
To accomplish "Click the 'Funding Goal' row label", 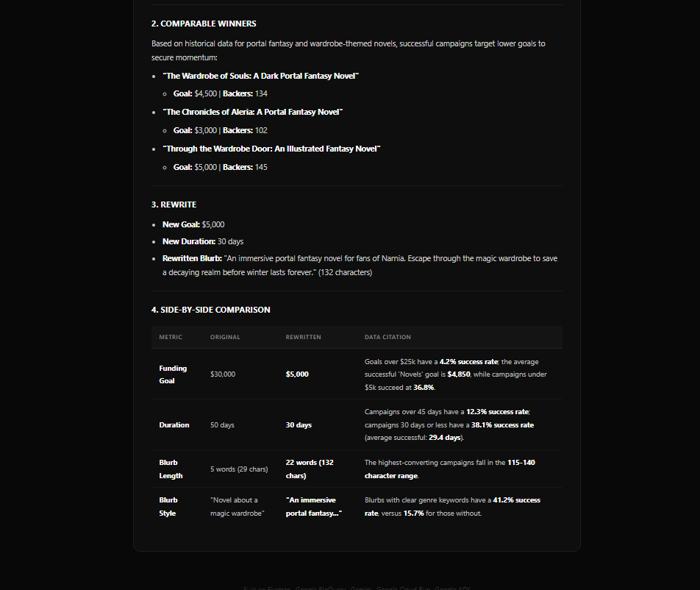I will point(173,374).
